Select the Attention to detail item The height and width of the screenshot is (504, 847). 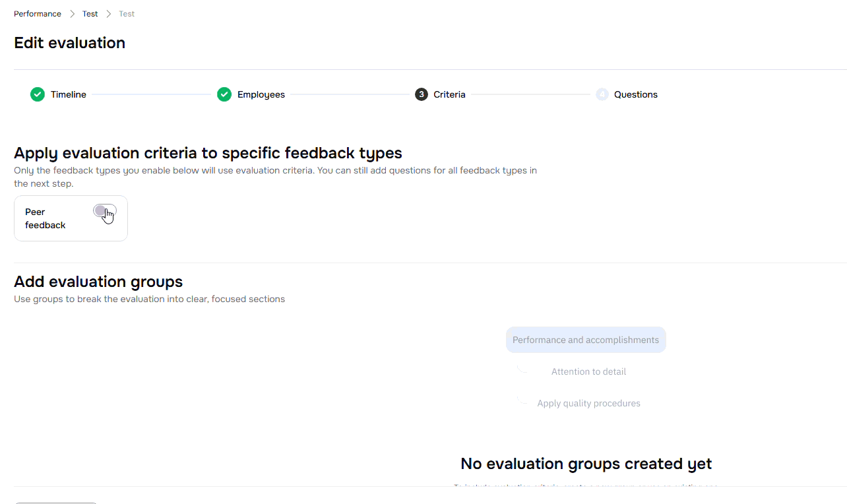[588, 371]
